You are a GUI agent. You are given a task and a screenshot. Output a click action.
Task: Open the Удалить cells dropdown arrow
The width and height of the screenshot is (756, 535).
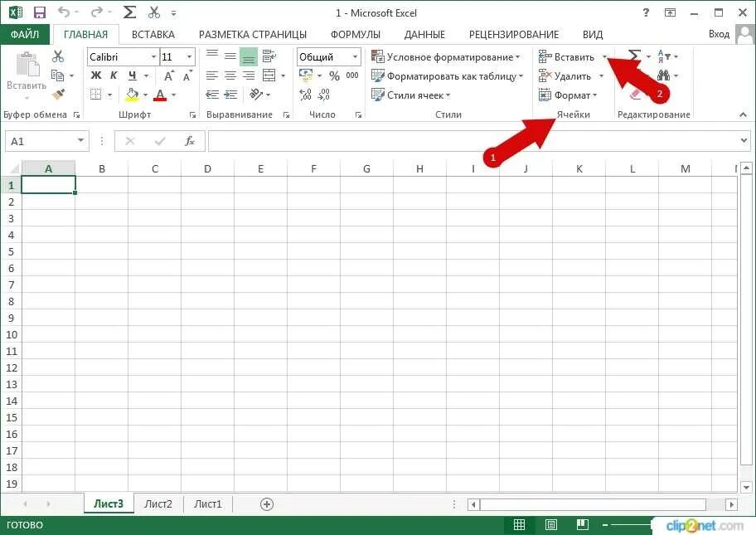601,75
